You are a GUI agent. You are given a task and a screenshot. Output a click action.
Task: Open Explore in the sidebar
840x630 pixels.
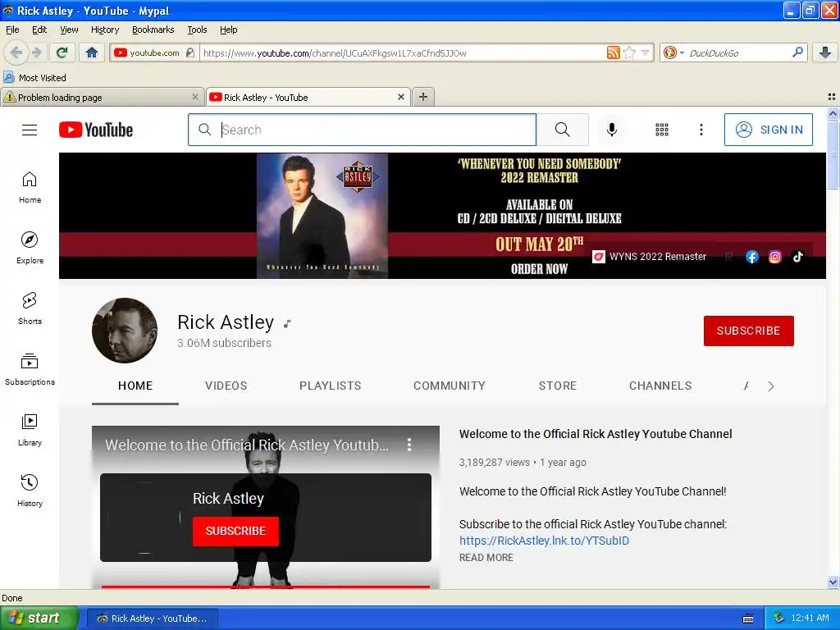click(x=30, y=248)
